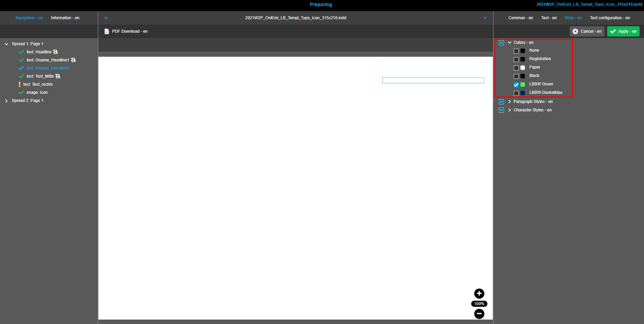Click the LBBW-Dunkelblau dark blue swatch
The image size is (644, 324).
click(x=522, y=93)
